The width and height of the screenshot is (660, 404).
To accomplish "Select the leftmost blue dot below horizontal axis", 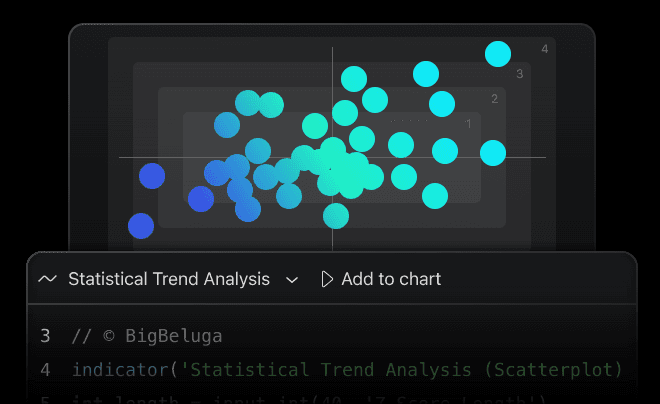I will (152, 177).
